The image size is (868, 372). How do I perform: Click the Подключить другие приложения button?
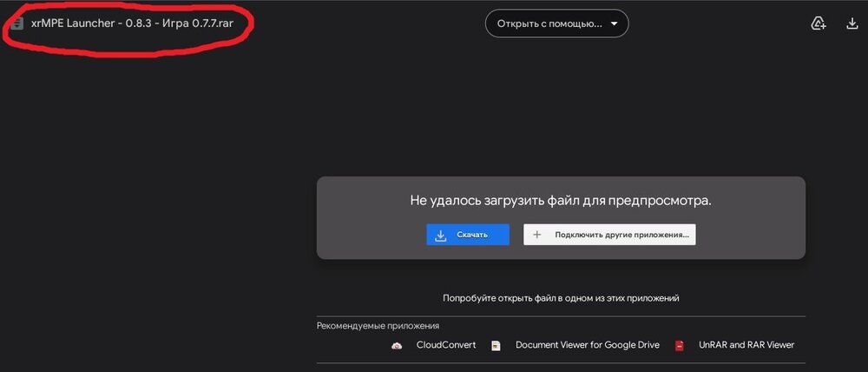(x=609, y=235)
